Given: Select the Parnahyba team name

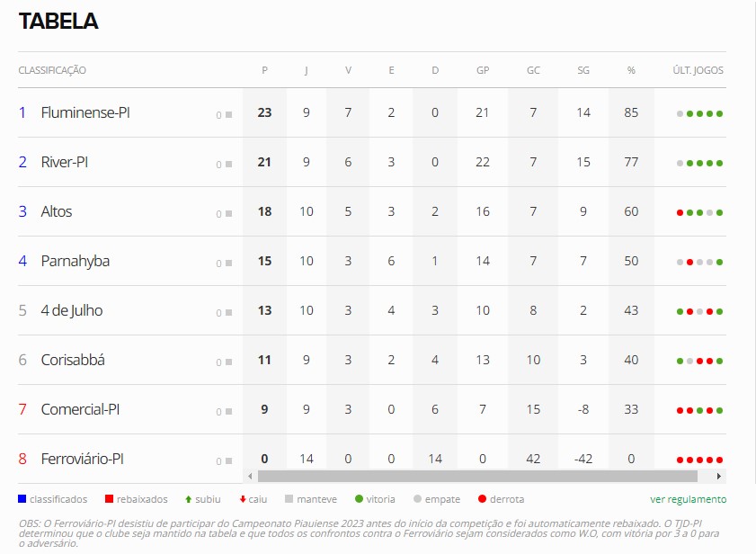Looking at the screenshot, I should [x=75, y=262].
